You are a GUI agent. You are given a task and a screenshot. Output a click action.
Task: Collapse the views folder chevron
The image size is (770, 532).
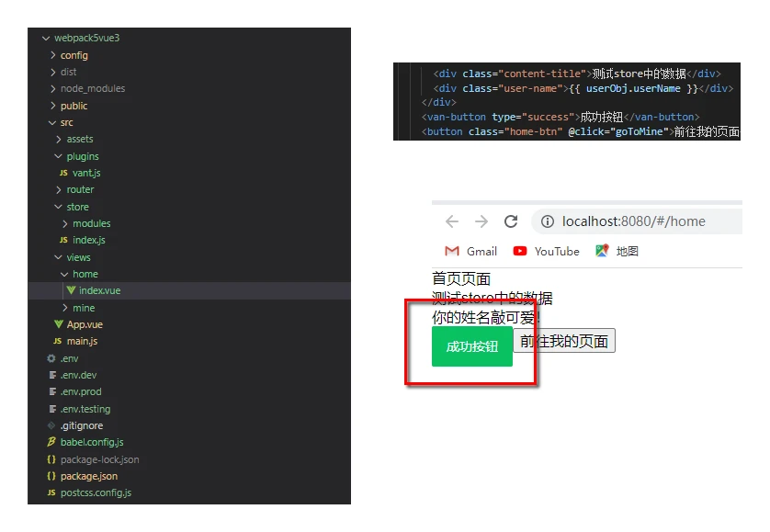tap(58, 257)
